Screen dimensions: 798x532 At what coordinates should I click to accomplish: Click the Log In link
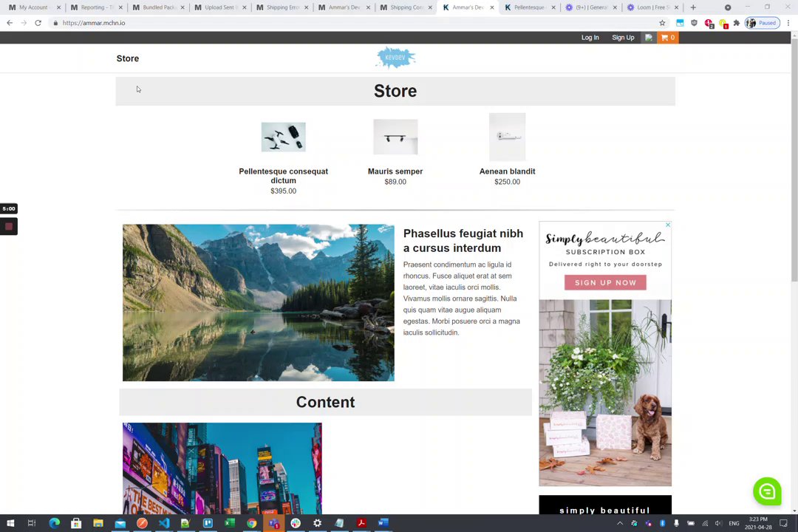point(590,38)
